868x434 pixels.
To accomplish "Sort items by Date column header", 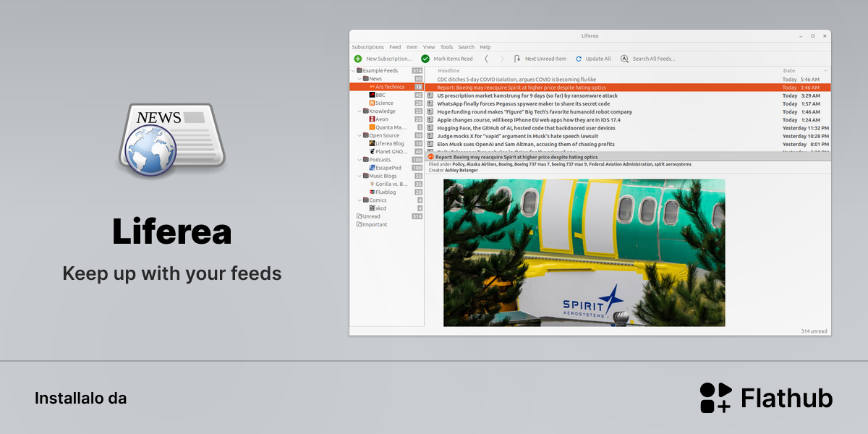I will click(x=789, y=71).
